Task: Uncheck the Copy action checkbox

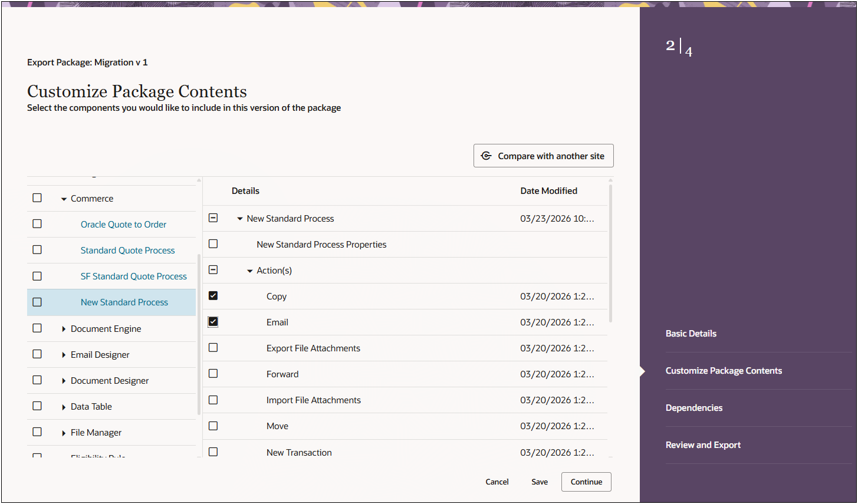Action: 213,296
